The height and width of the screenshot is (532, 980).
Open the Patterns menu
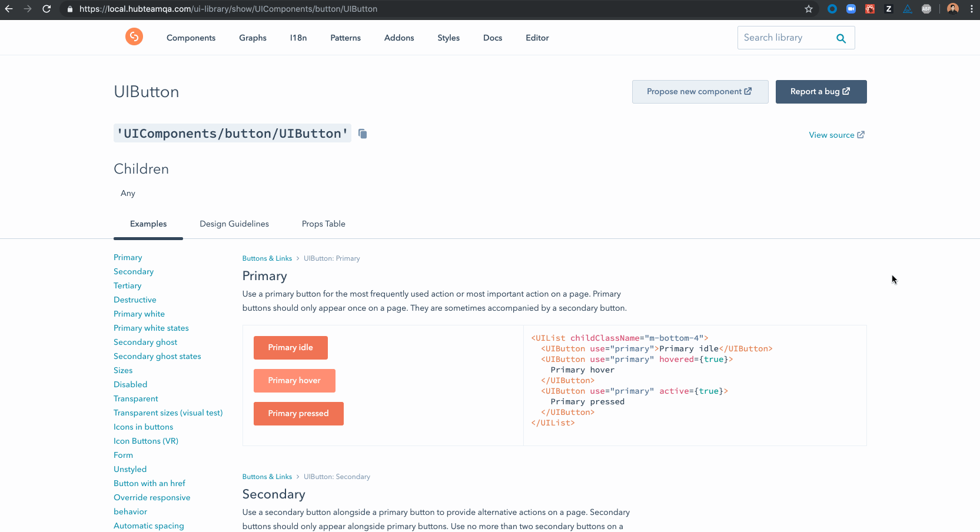[x=346, y=38]
